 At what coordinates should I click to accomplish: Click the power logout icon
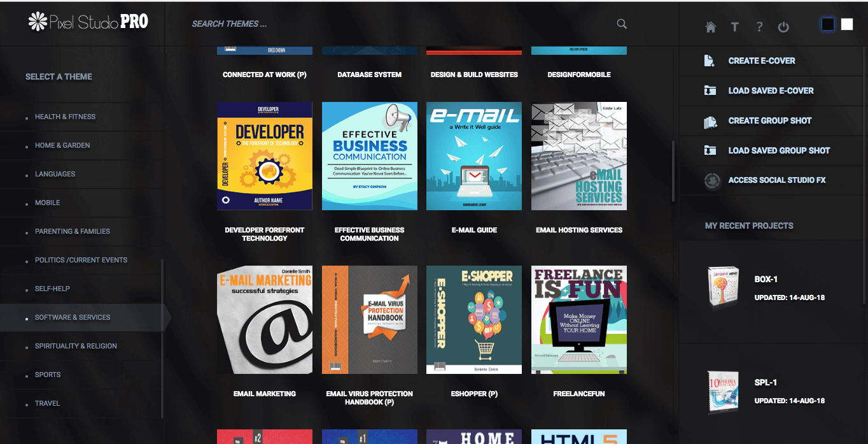coord(783,27)
